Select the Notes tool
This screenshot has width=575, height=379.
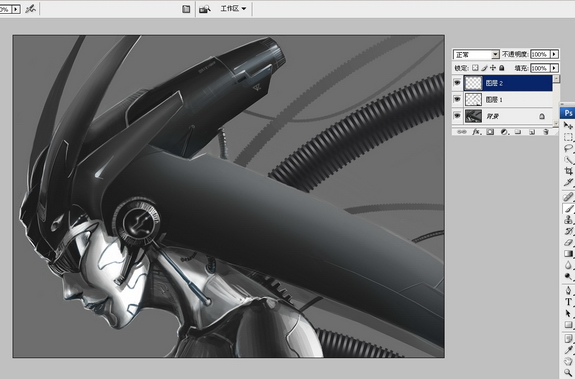[568, 339]
